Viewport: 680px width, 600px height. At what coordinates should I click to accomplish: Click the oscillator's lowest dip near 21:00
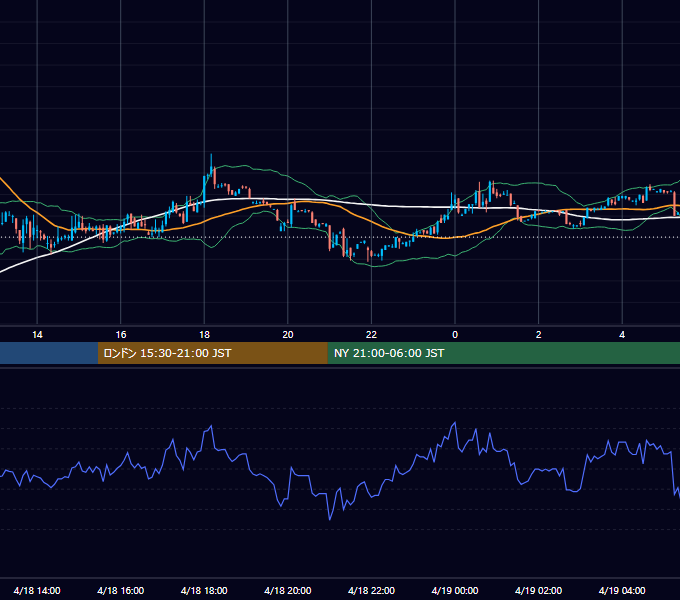tap(330, 519)
